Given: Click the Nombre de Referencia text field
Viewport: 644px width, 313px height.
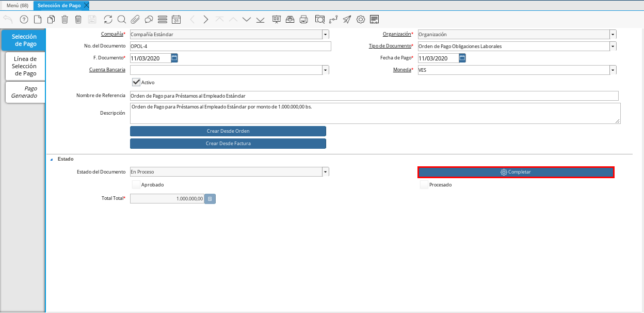Looking at the screenshot, I should point(374,96).
